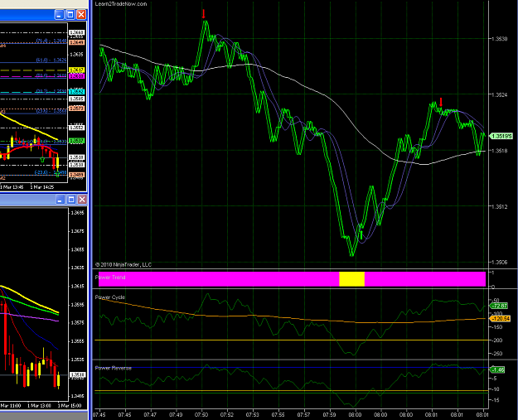
Task: Click the 61.8 Fibonacci level label
Action: coord(51,60)
